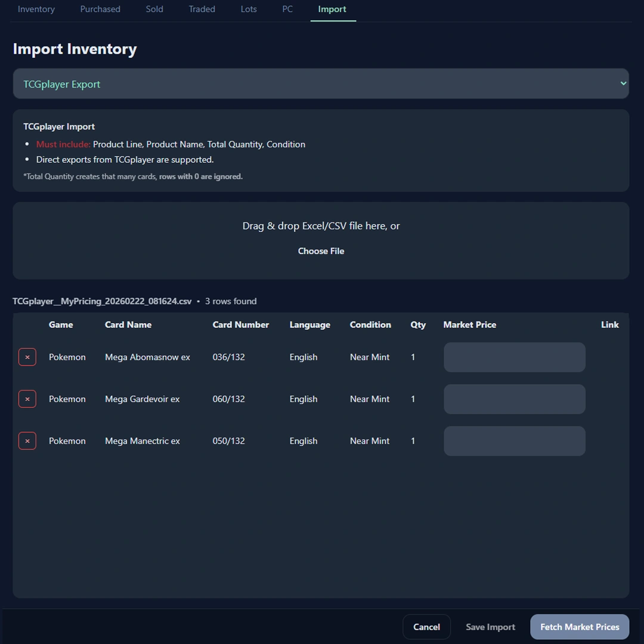Click the Card Name column header
The height and width of the screenshot is (644, 644).
tap(128, 324)
